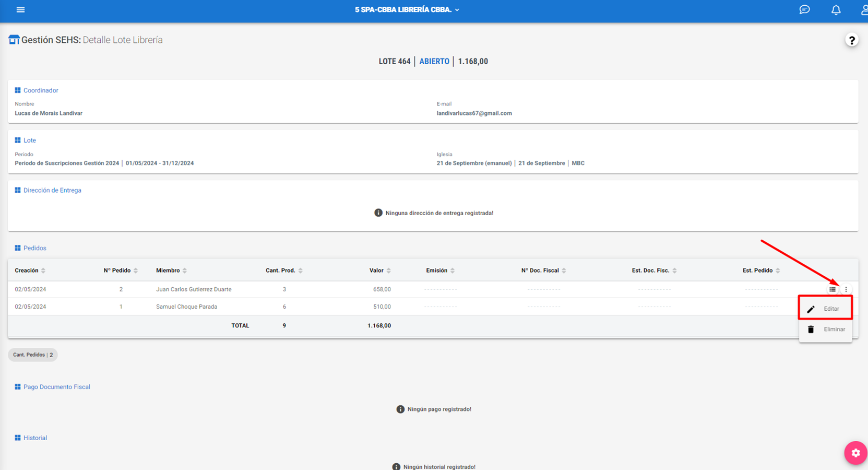Open the three-dot menu for Juan Carlos order
868x470 pixels.
click(x=846, y=289)
